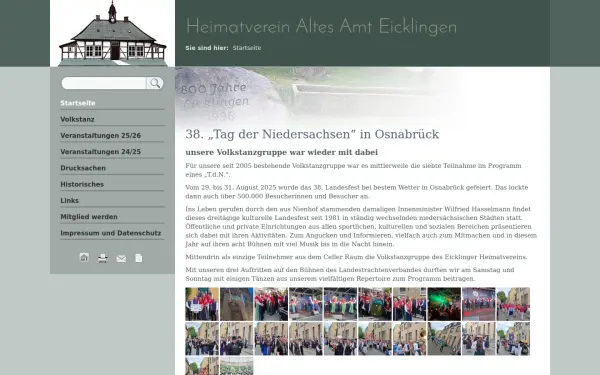The width and height of the screenshot is (600, 375).
Task: Open last thumbnail in first gallery row
Action: 513,304
